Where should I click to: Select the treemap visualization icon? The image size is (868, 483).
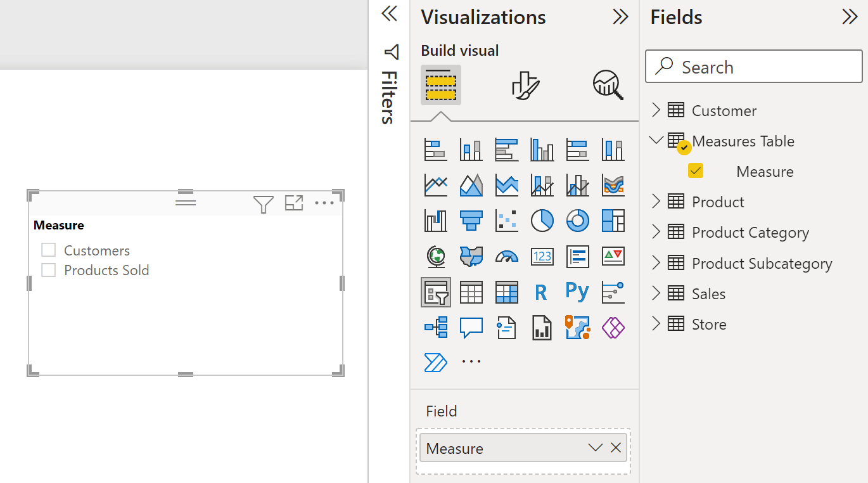click(x=613, y=220)
